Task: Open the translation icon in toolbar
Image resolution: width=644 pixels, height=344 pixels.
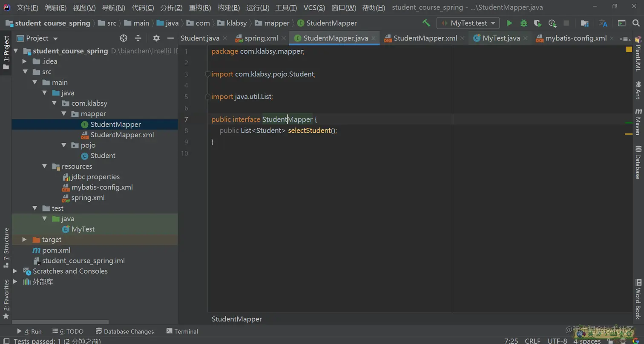Action: (x=603, y=23)
